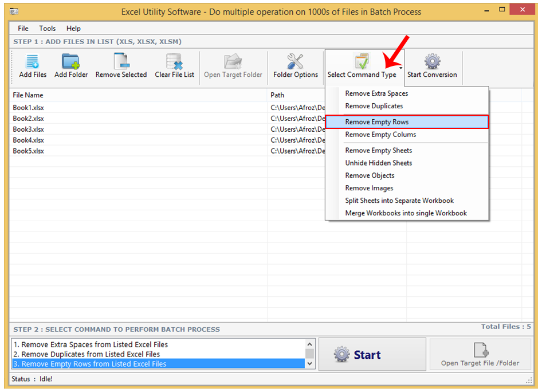This screenshot has width=542, height=392.
Task: Click the Open Target Folder icon
Action: pyautogui.click(x=233, y=61)
